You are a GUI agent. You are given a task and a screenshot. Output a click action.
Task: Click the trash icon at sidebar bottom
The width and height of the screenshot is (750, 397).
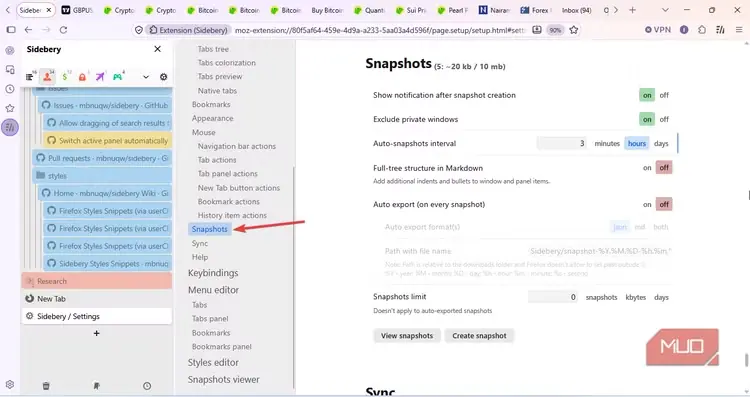(x=46, y=386)
